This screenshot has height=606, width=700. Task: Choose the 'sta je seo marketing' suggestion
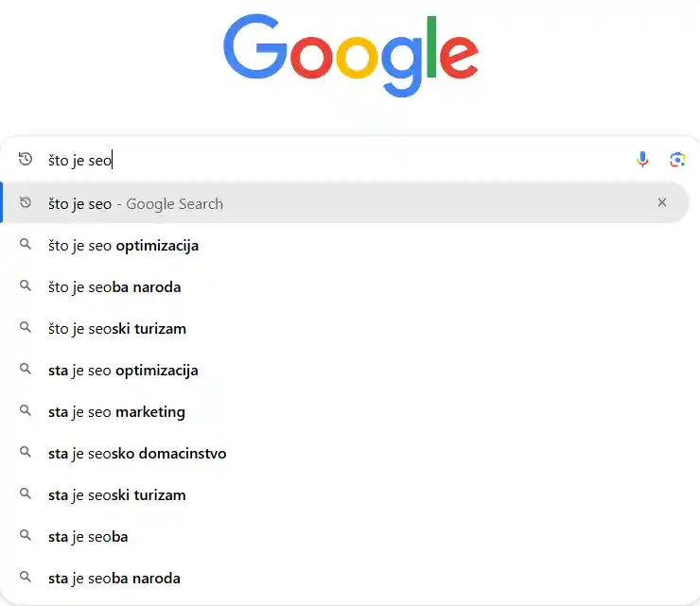coord(116,412)
